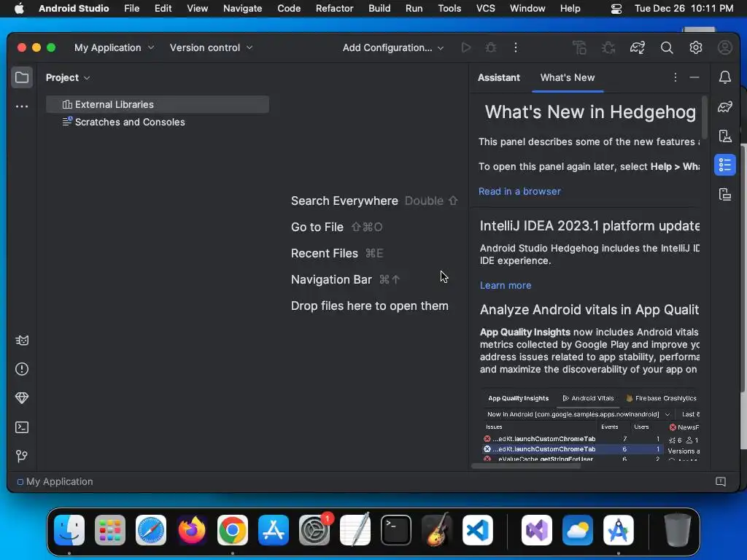Open System Settings from the Dock

click(x=314, y=530)
